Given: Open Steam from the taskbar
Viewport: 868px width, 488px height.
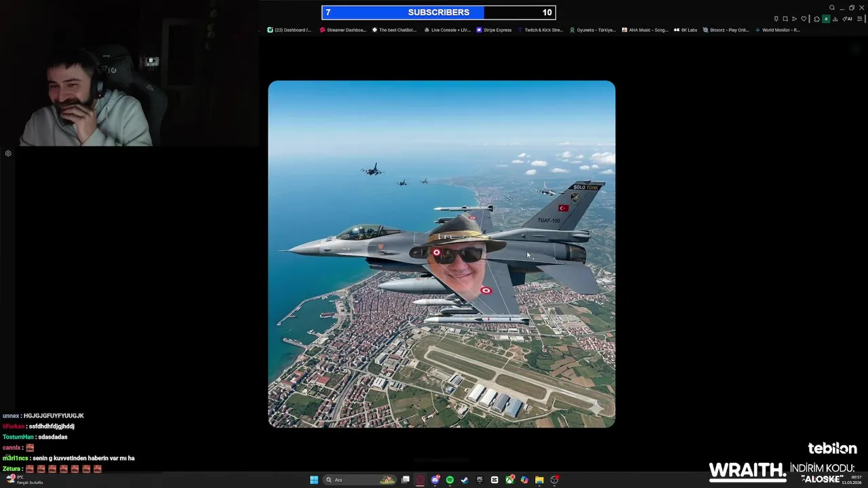Looking at the screenshot, I should [465, 480].
